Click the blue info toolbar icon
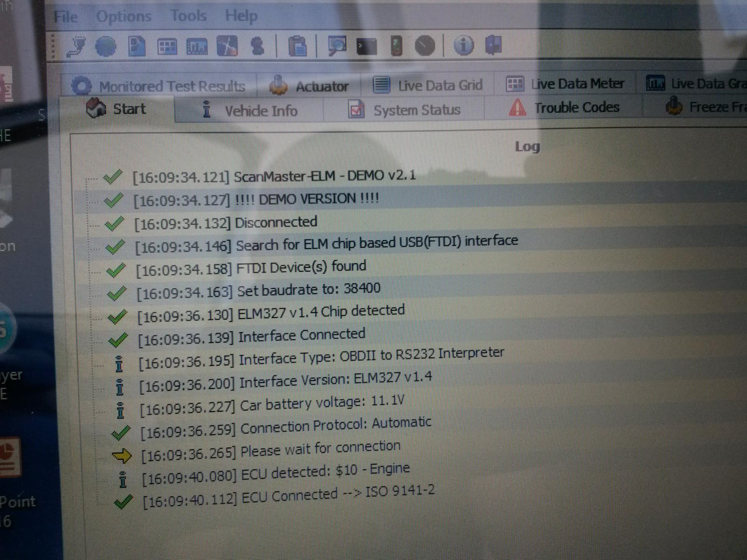The width and height of the screenshot is (747, 560). tap(463, 45)
